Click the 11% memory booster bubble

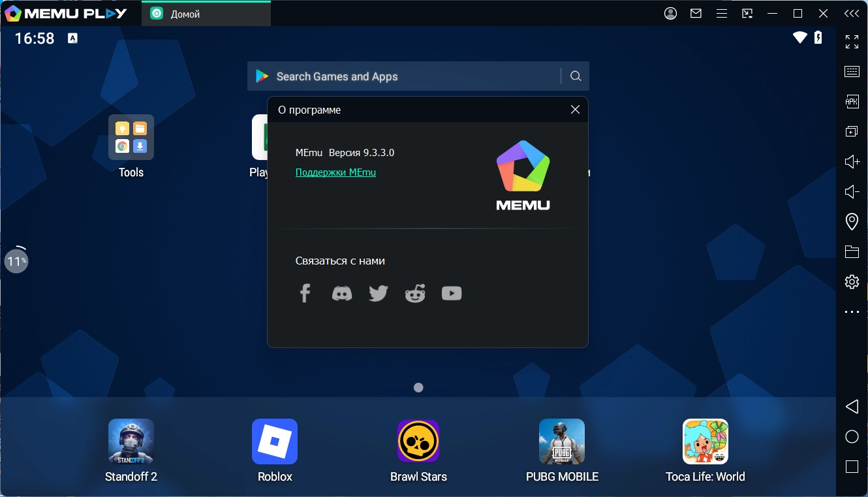16,261
